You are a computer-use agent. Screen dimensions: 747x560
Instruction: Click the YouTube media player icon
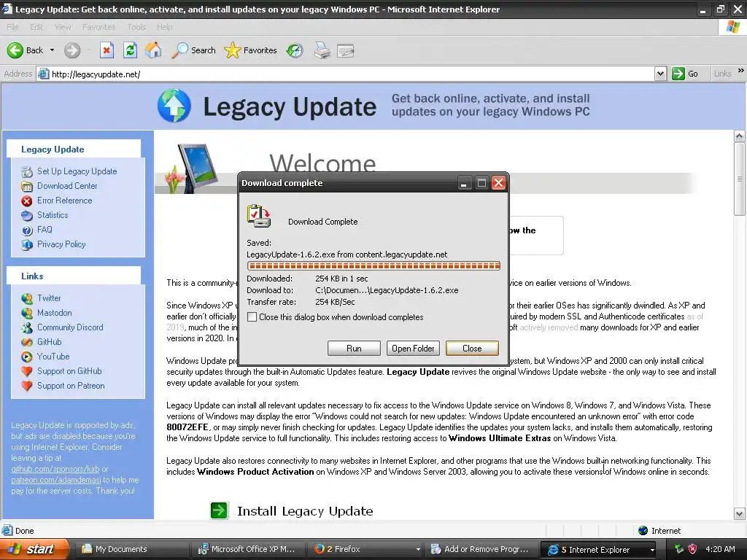tap(27, 357)
